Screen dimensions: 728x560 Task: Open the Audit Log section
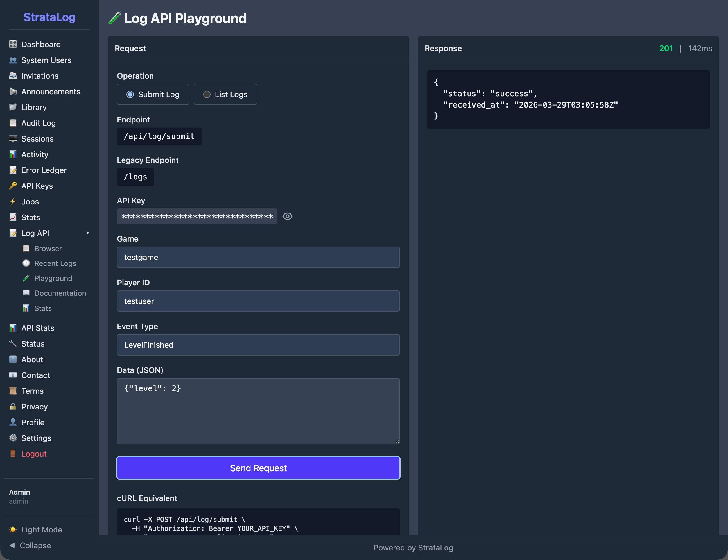pos(38,123)
